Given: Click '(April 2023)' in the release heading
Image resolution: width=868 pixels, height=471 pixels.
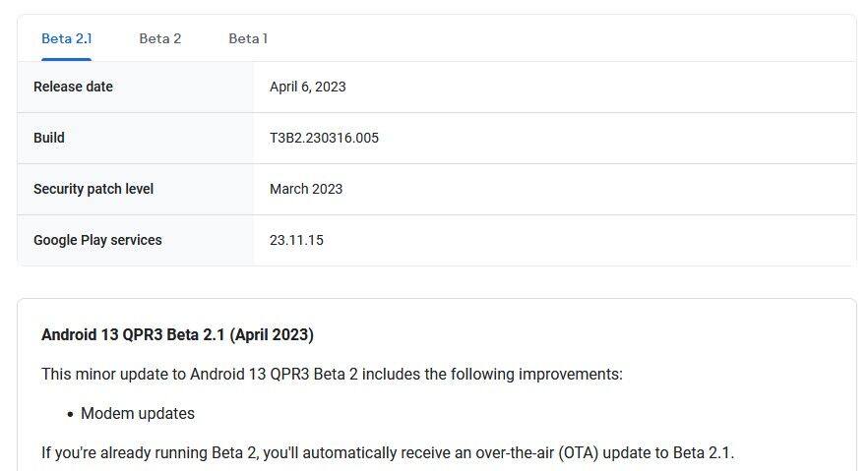Looking at the screenshot, I should pyautogui.click(x=272, y=335).
